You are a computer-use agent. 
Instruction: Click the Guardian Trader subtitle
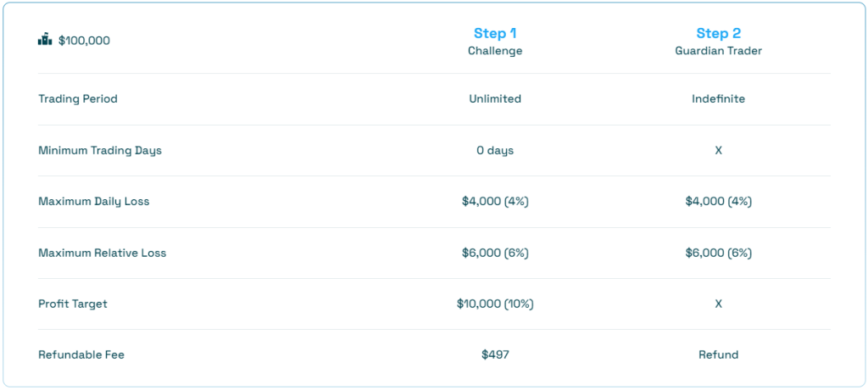click(719, 51)
